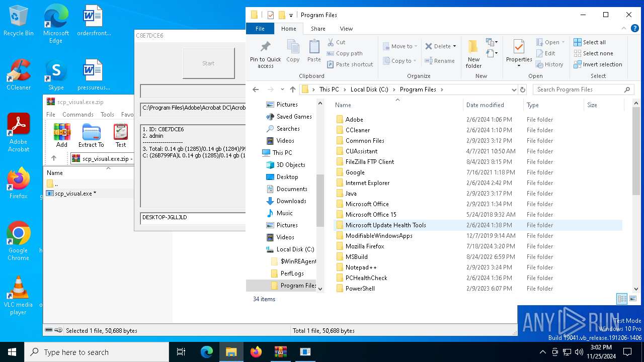Click This PC in address breadcrumb
The width and height of the screenshot is (644, 362).
click(329, 89)
